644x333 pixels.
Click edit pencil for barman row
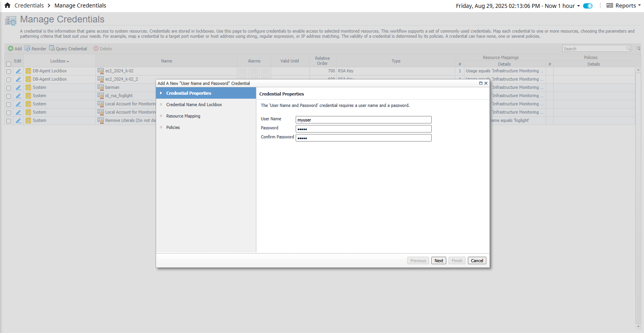(x=18, y=88)
